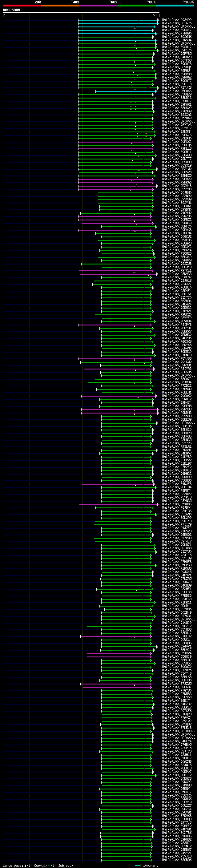Image resolution: width=197 pixels, height=868 pixels.
Task: Click hit label UniRef100_B9GQT8
Action: click(177, 64)
